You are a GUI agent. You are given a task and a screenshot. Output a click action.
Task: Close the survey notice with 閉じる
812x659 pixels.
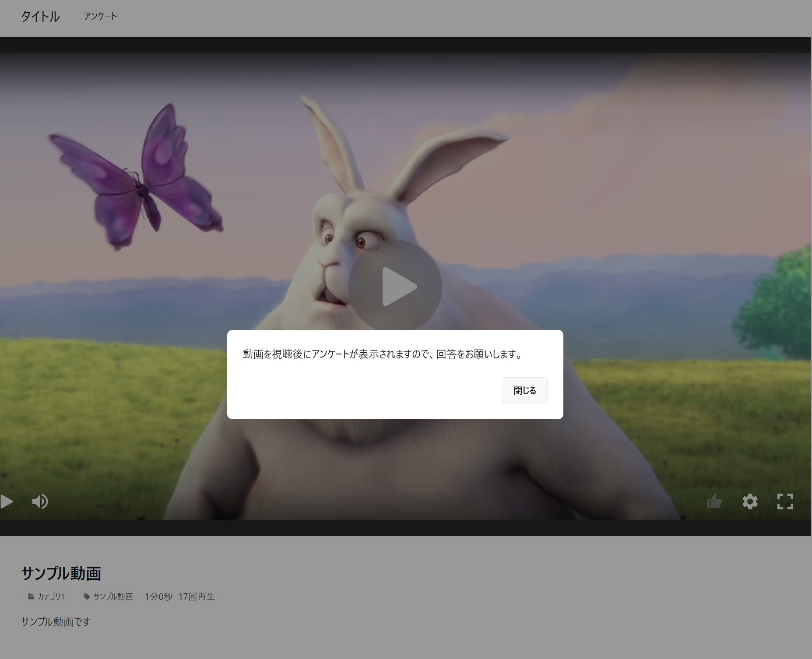524,390
